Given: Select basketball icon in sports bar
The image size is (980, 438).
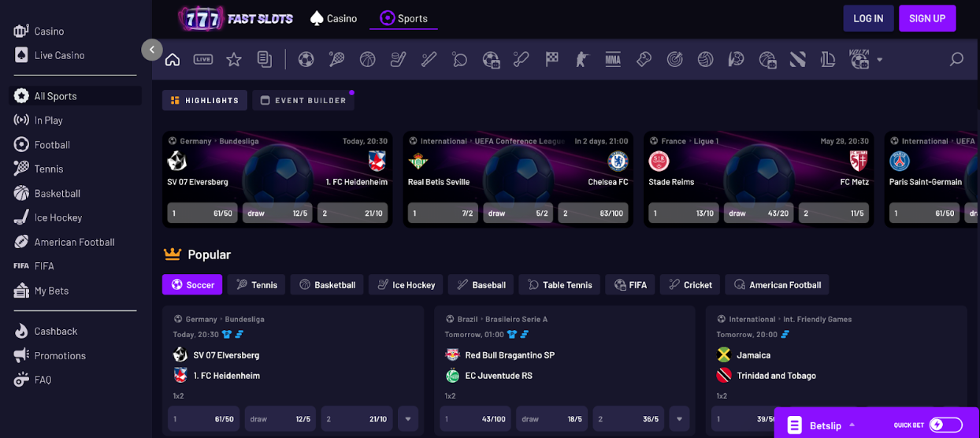Looking at the screenshot, I should (367, 59).
